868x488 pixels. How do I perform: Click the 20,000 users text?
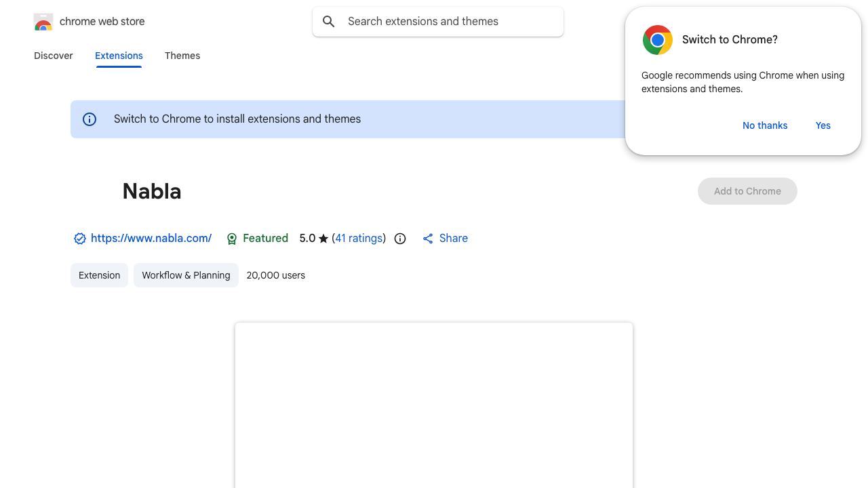[276, 275]
